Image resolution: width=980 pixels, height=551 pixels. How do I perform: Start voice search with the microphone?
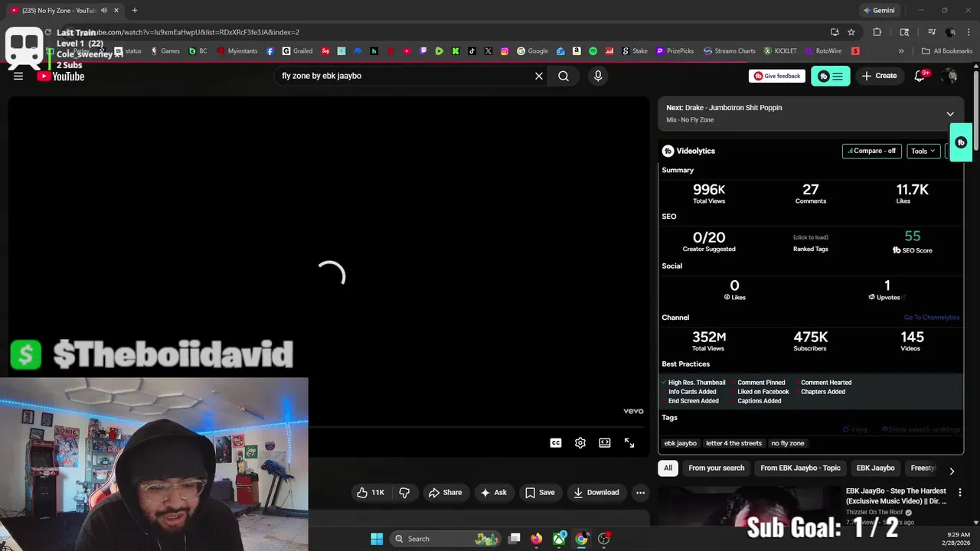click(x=598, y=76)
